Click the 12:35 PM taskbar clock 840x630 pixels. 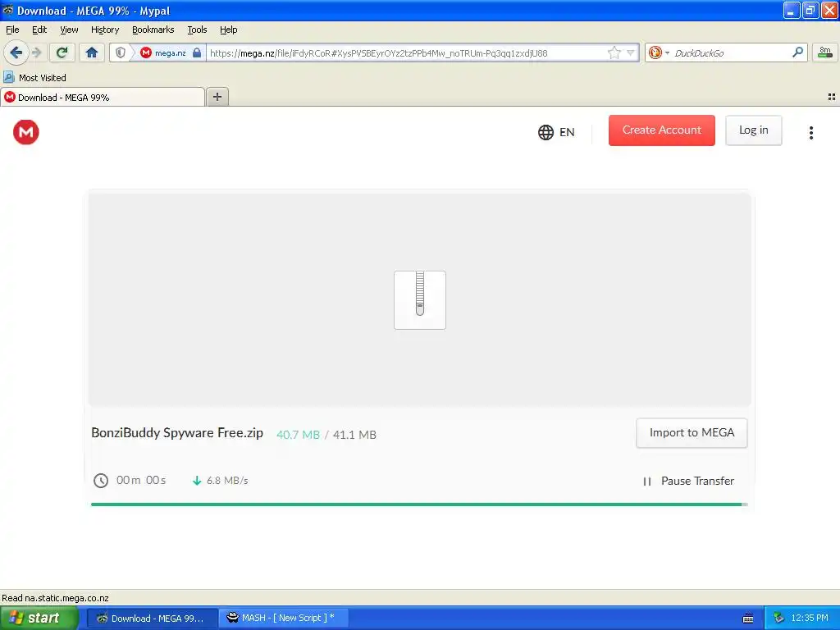point(810,619)
